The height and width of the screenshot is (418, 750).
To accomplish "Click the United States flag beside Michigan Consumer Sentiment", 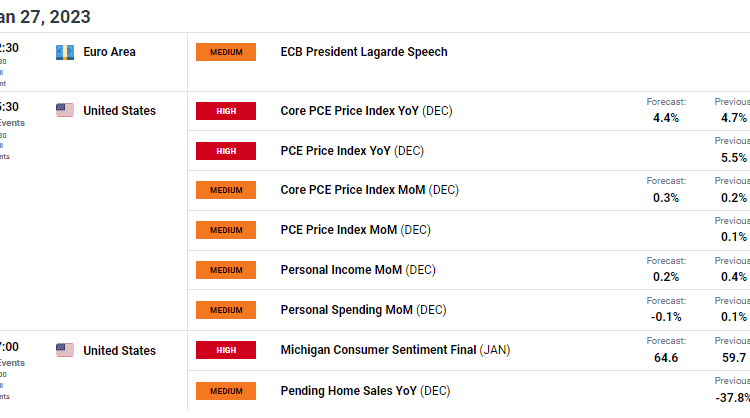I will pos(65,351).
